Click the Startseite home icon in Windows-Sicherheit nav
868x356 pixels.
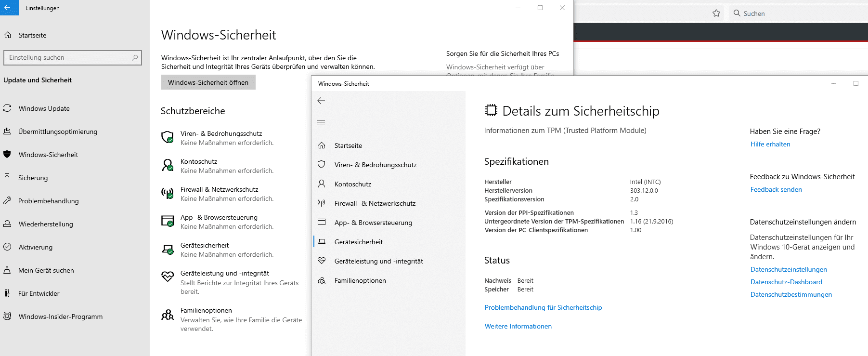[x=322, y=145]
